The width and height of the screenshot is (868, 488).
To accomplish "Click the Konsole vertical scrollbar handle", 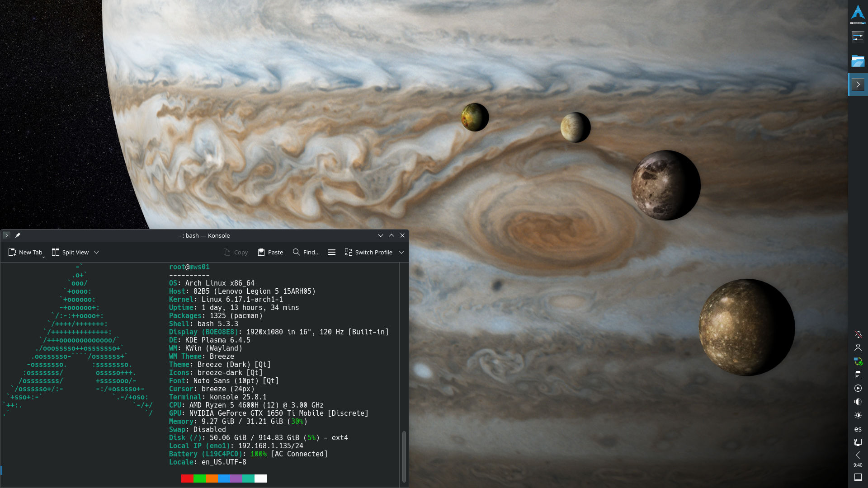I will point(404,456).
